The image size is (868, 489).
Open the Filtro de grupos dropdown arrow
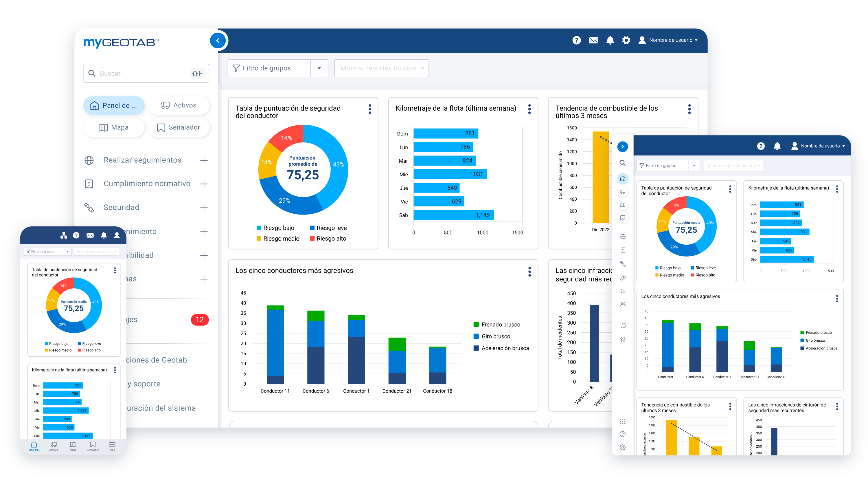pyautogui.click(x=319, y=68)
